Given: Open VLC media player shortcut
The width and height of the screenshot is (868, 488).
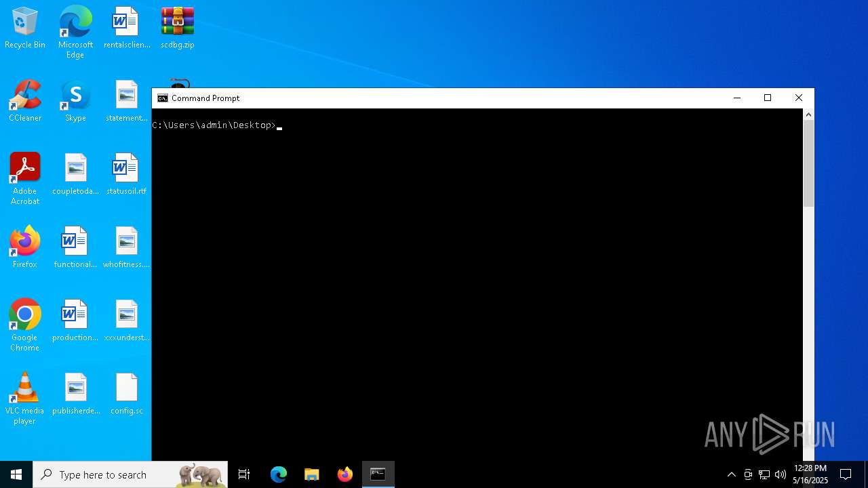Looking at the screenshot, I should tap(25, 399).
